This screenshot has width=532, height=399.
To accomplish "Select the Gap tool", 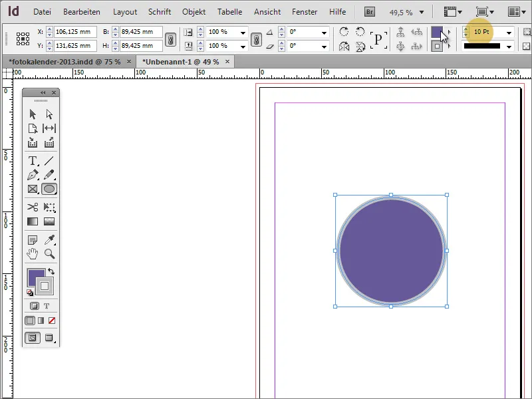I will coord(49,128).
